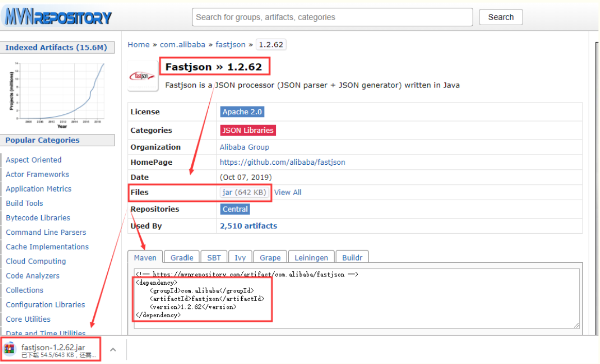Screen dimensions: 600x364
Task: Open the 2,510 artifacts usage link
Action: coord(248,226)
